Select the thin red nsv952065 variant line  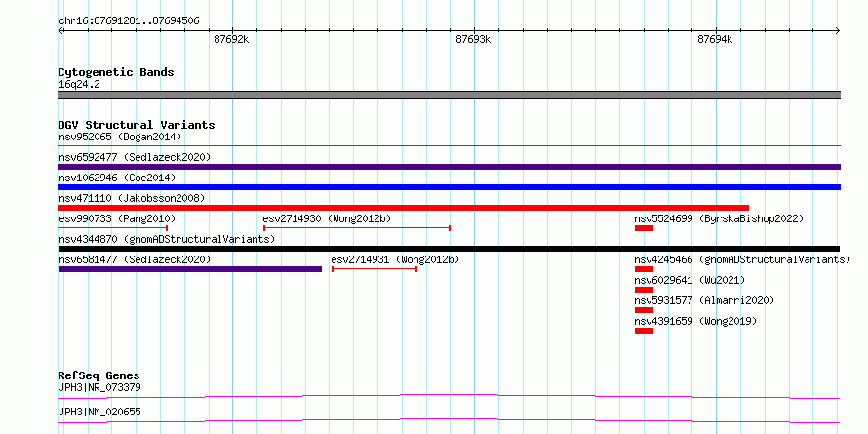coord(449,145)
